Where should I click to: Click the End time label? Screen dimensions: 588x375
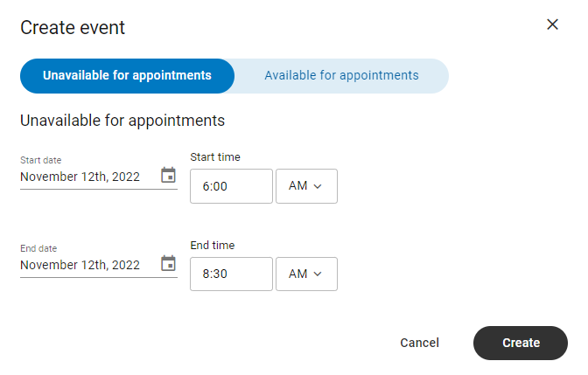point(213,246)
